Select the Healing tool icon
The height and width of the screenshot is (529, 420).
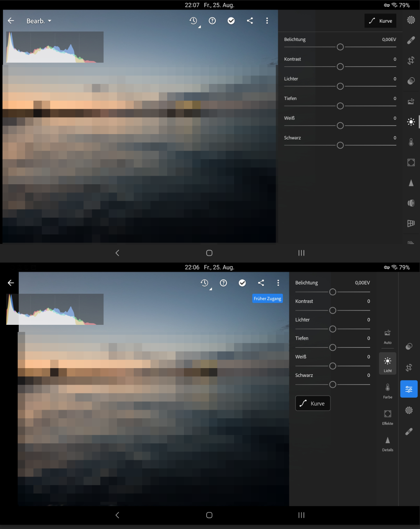point(411,39)
